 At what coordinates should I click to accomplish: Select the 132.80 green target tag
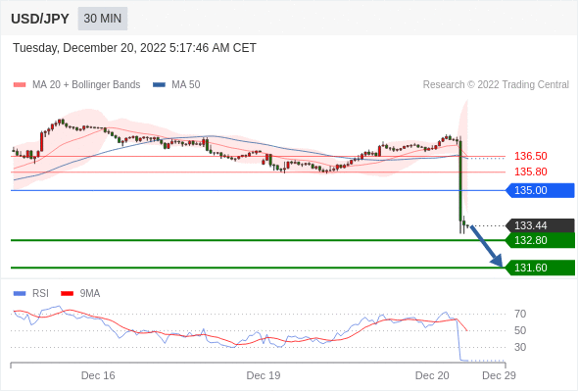click(540, 240)
